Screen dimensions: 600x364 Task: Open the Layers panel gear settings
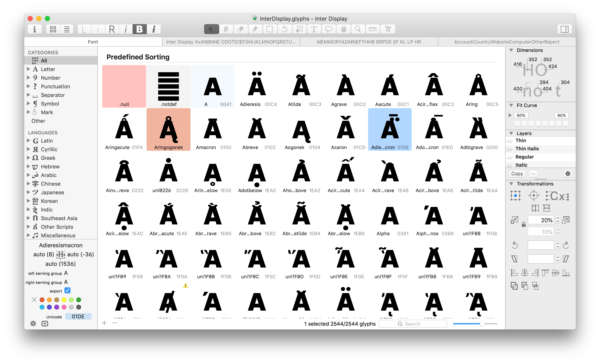[x=568, y=174]
